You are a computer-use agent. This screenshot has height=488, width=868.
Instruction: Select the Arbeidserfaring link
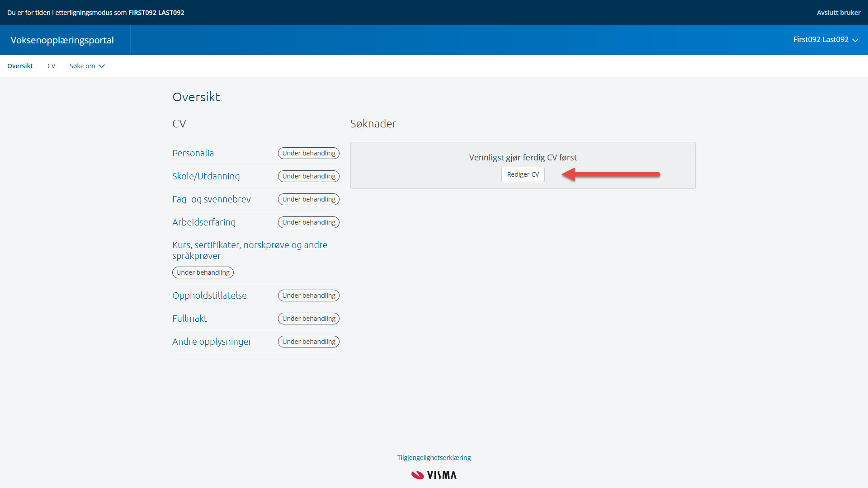[x=204, y=222]
